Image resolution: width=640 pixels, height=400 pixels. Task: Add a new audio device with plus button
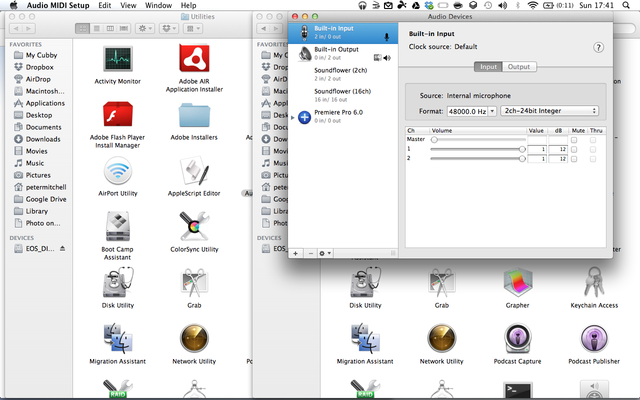point(296,253)
